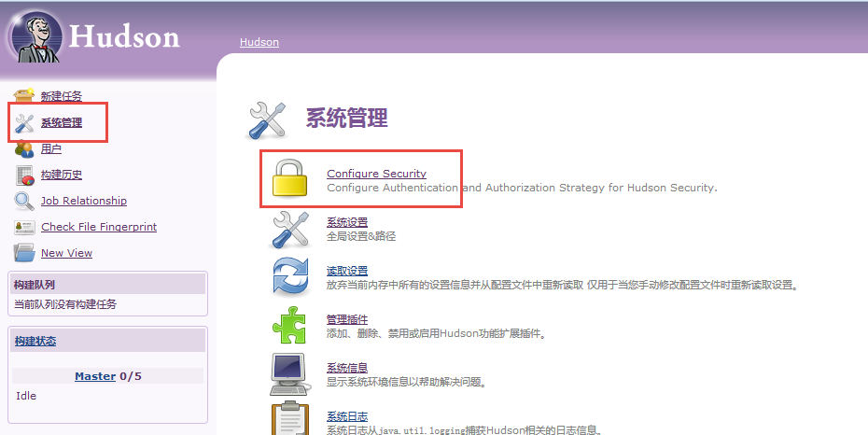
Task: Click the 系统管理 page heading
Action: pyautogui.click(x=347, y=118)
